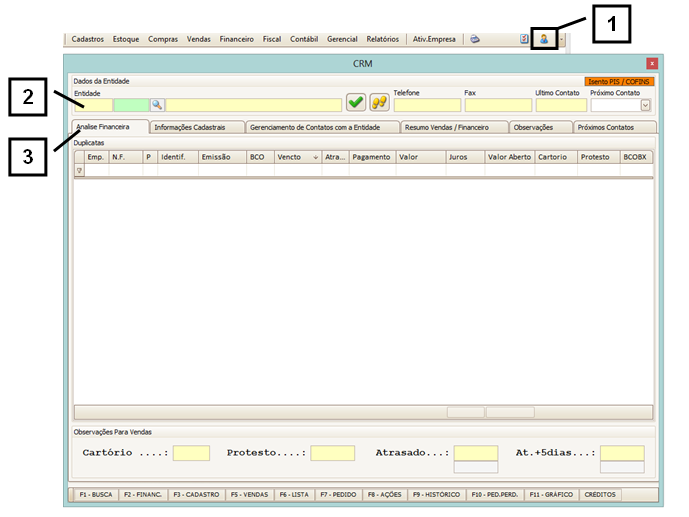Click the filter icon in Duplicatas grid
Viewport: 689px width, 517px height.
click(x=80, y=171)
